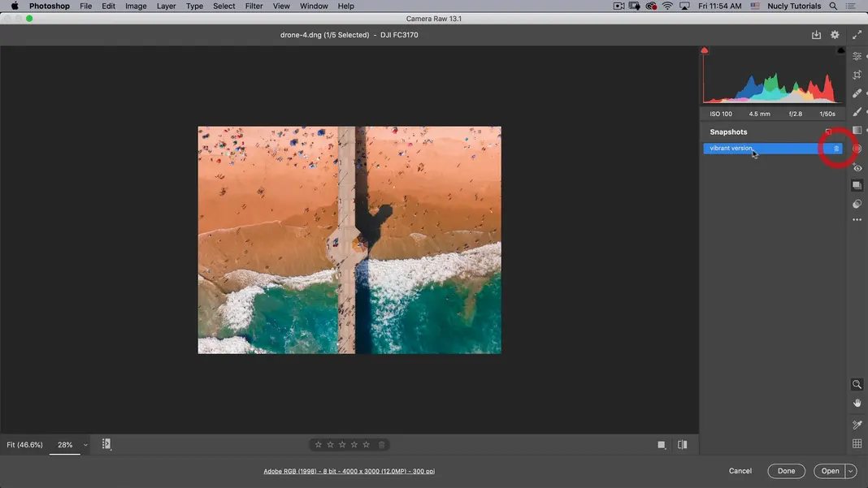This screenshot has height=488, width=868.
Task: Delete the vibrant version snapshot
Action: (x=835, y=149)
